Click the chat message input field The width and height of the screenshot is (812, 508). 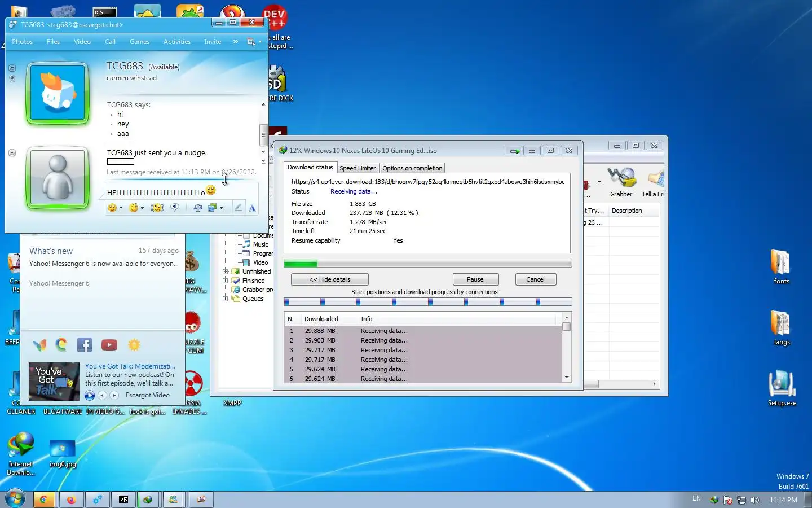pos(182,191)
